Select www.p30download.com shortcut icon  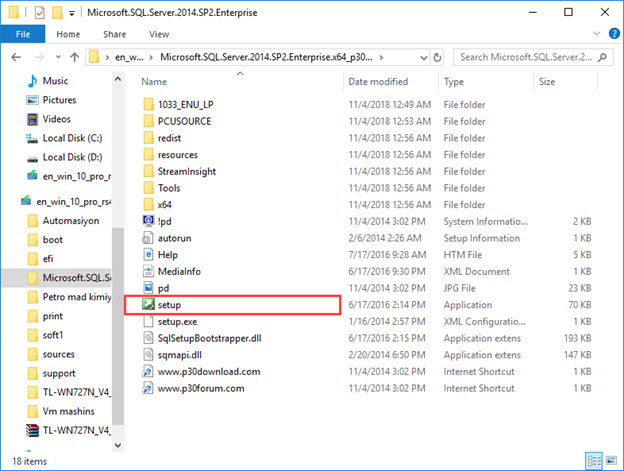pyautogui.click(x=148, y=372)
